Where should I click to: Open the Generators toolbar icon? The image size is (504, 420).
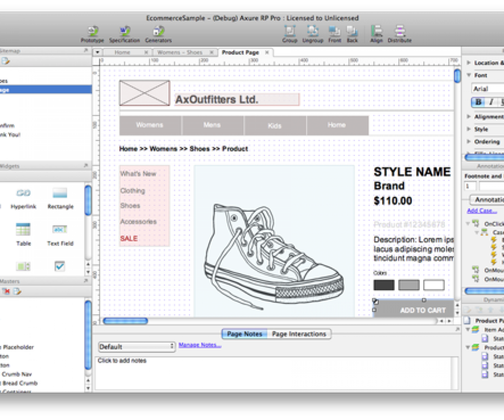(x=158, y=32)
